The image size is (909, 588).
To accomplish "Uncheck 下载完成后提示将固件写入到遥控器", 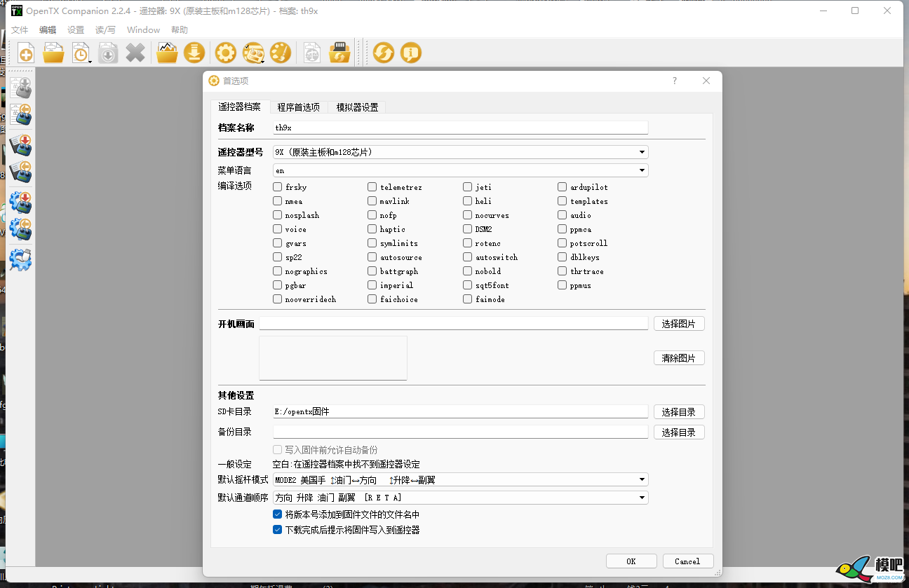I will tap(278, 530).
